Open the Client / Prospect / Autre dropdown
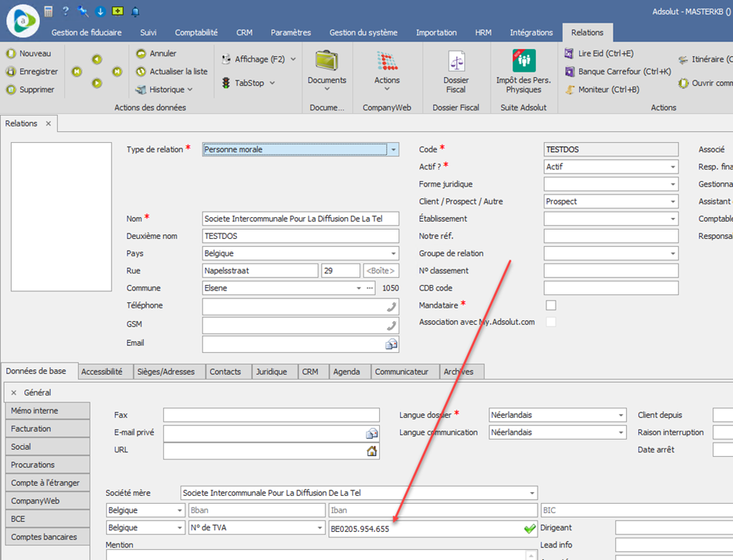Screen dimensions: 733x560 (673, 202)
